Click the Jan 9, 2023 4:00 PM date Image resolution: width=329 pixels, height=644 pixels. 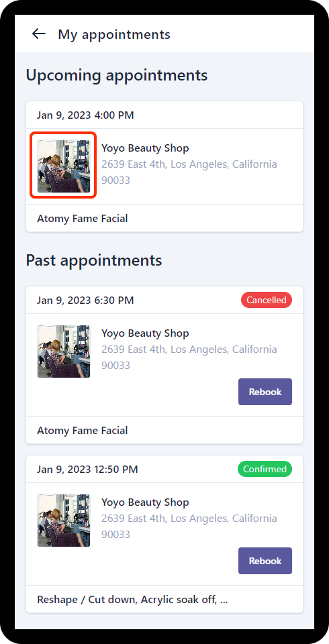tap(85, 115)
